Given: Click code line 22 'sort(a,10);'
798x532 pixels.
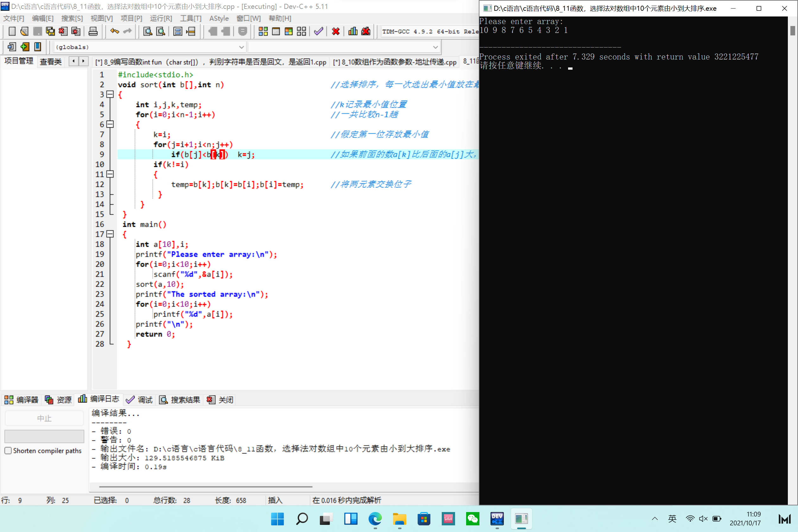Looking at the screenshot, I should pyautogui.click(x=160, y=284).
